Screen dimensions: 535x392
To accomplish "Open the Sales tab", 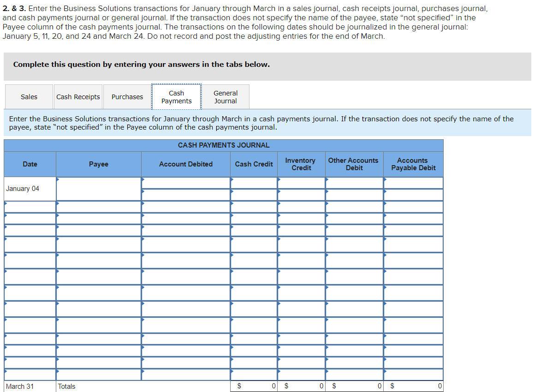I will click(x=29, y=97).
